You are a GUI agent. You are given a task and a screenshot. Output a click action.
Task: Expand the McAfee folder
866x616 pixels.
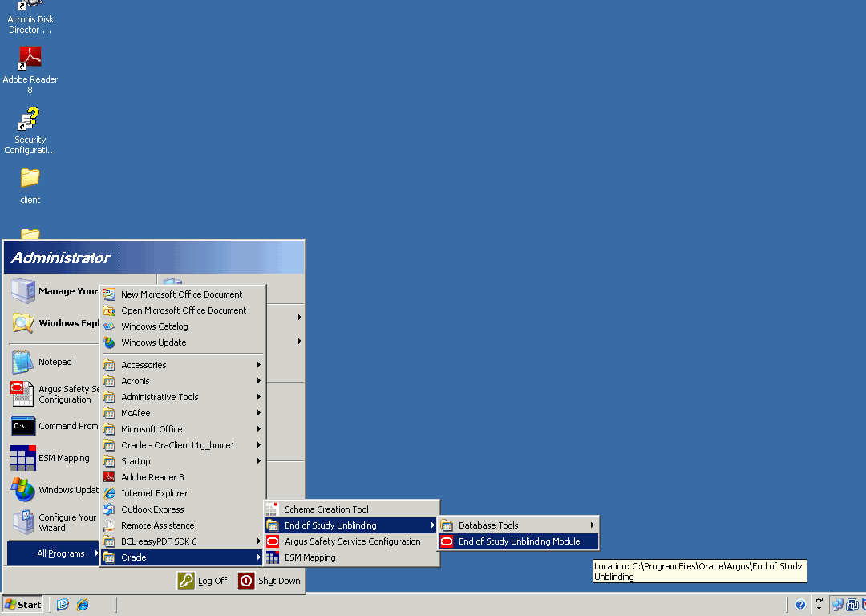coord(182,413)
